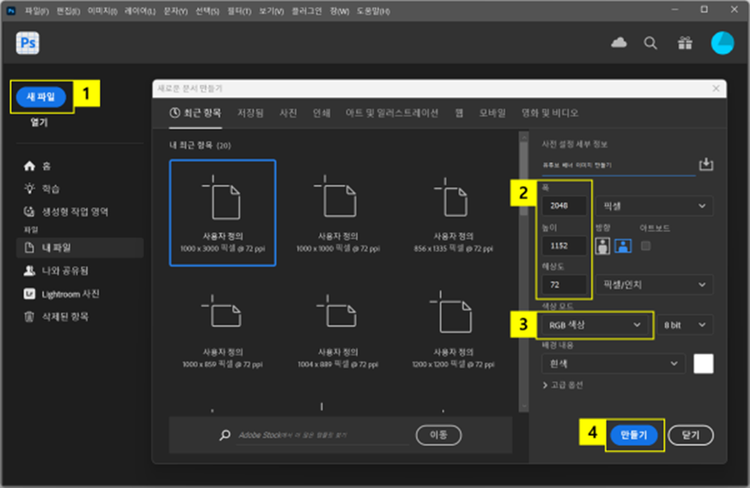
Task: Open 삭제된 항목 in the sidebar
Action: 56,317
